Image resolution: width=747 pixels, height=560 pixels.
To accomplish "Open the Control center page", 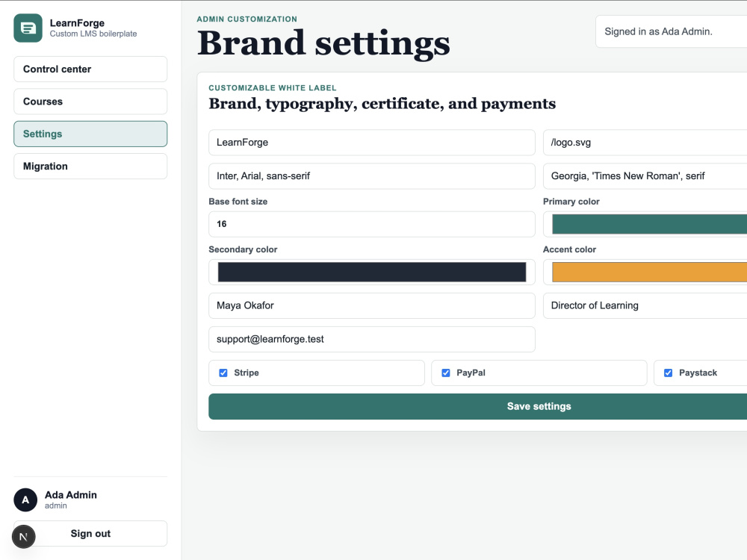I will pos(90,69).
